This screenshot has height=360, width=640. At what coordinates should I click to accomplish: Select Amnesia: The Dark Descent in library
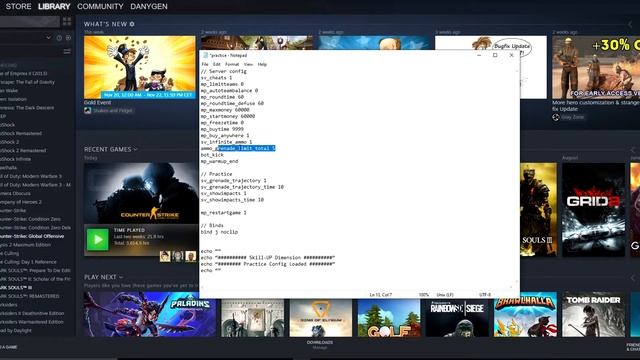click(27, 108)
